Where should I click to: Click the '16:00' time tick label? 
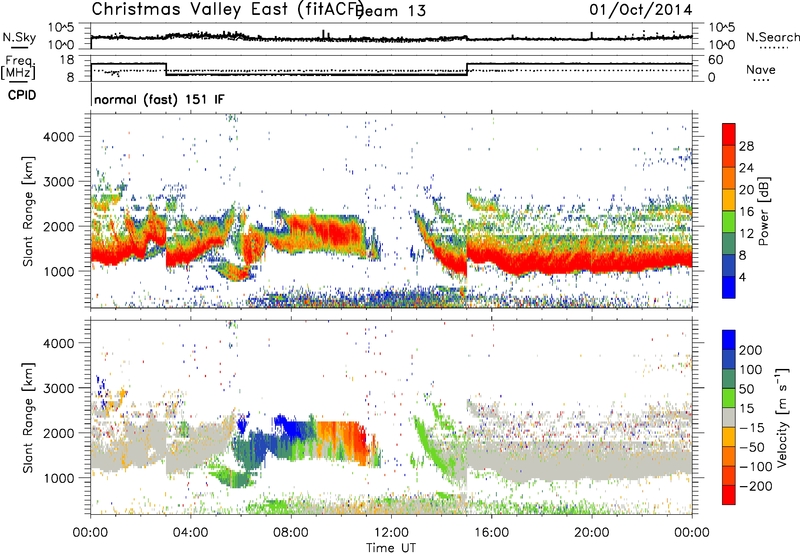491,533
